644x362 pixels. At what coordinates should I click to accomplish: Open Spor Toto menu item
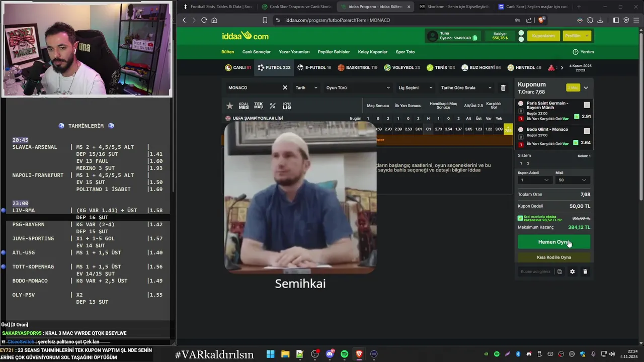pyautogui.click(x=405, y=52)
